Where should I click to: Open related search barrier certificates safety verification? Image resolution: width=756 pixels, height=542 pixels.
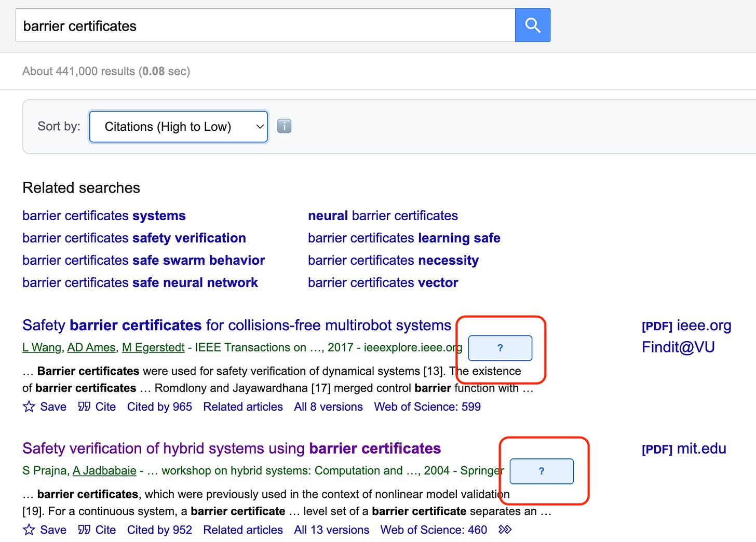[134, 238]
